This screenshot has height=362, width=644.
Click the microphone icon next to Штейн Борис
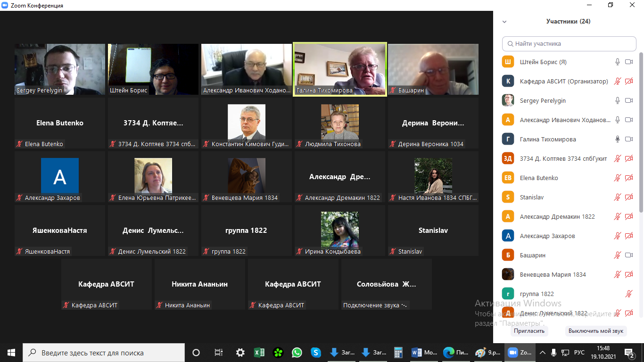point(618,62)
